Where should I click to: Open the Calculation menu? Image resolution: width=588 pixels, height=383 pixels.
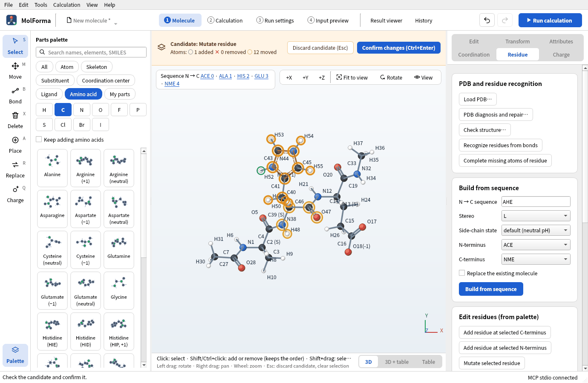point(66,5)
